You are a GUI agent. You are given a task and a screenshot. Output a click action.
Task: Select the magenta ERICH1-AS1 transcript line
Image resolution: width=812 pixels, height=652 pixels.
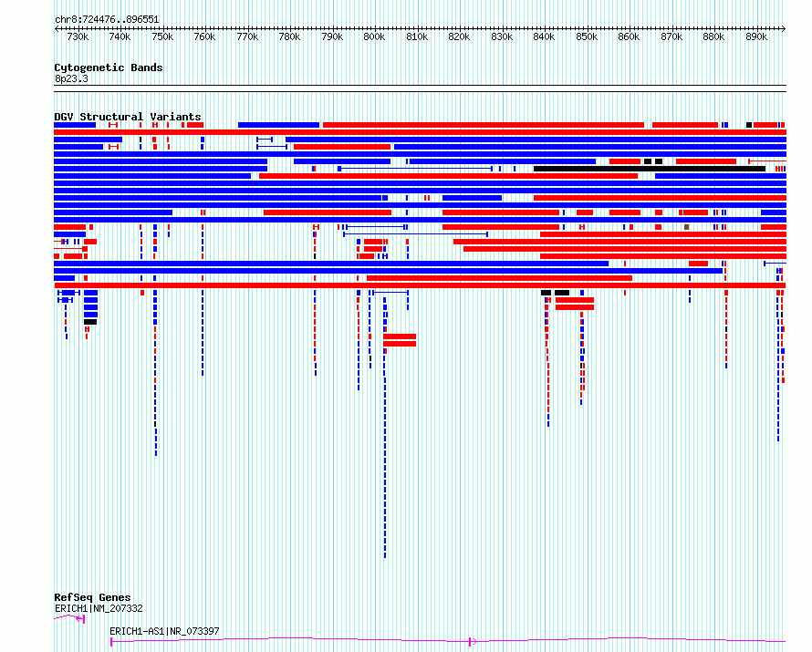[448, 641]
